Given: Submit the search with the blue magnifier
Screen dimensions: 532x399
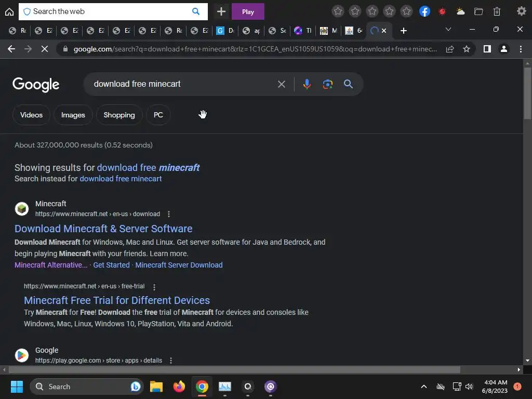Looking at the screenshot, I should pyautogui.click(x=348, y=84).
